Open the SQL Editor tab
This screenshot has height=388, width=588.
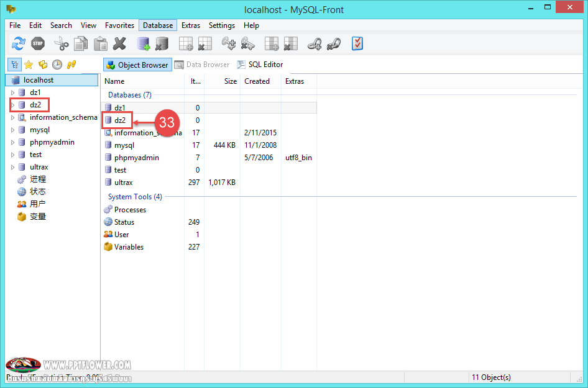(x=260, y=65)
